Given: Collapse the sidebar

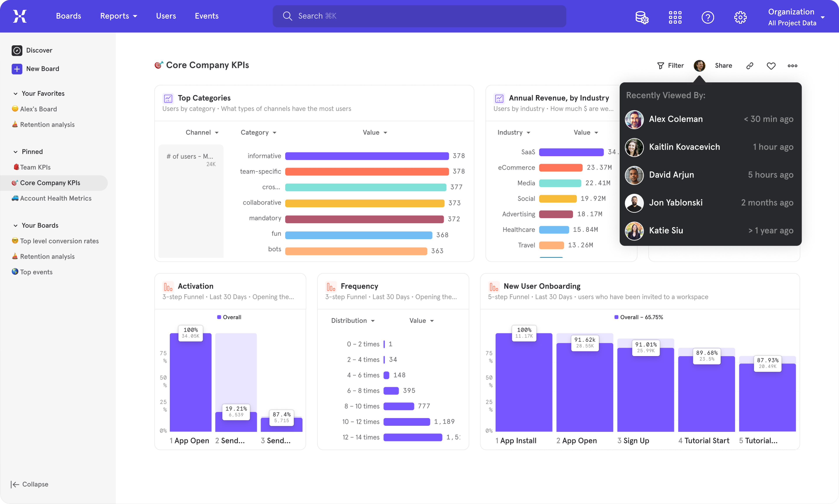Looking at the screenshot, I should pyautogui.click(x=29, y=484).
